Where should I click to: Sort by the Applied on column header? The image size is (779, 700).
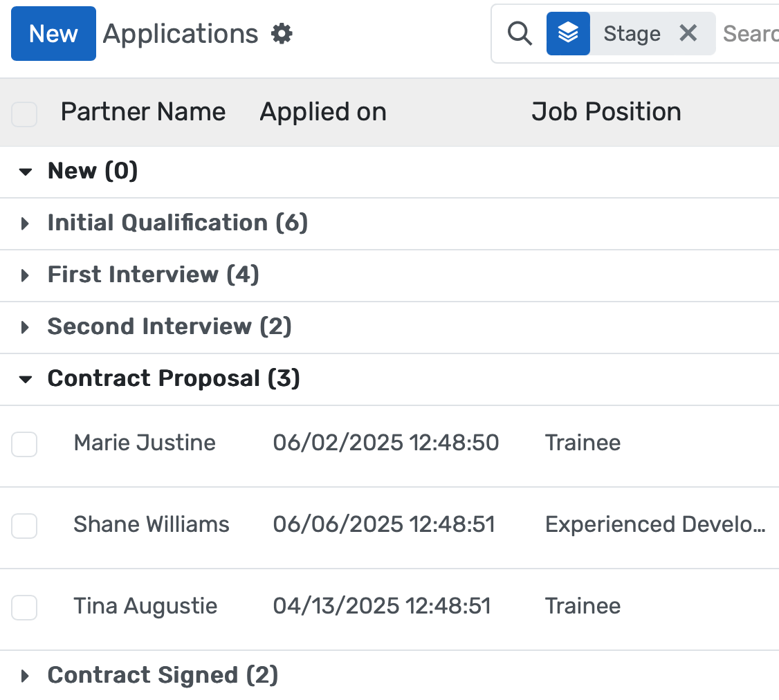[322, 111]
